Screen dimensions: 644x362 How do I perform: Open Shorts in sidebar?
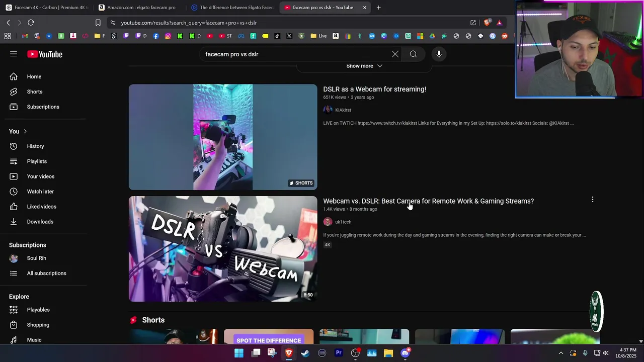45,92
